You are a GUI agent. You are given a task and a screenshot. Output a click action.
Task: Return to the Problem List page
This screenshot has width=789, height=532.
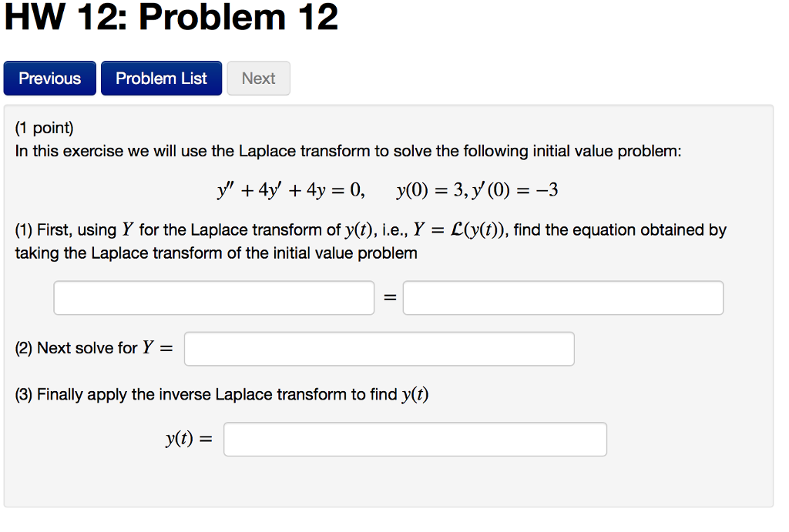coord(161,78)
